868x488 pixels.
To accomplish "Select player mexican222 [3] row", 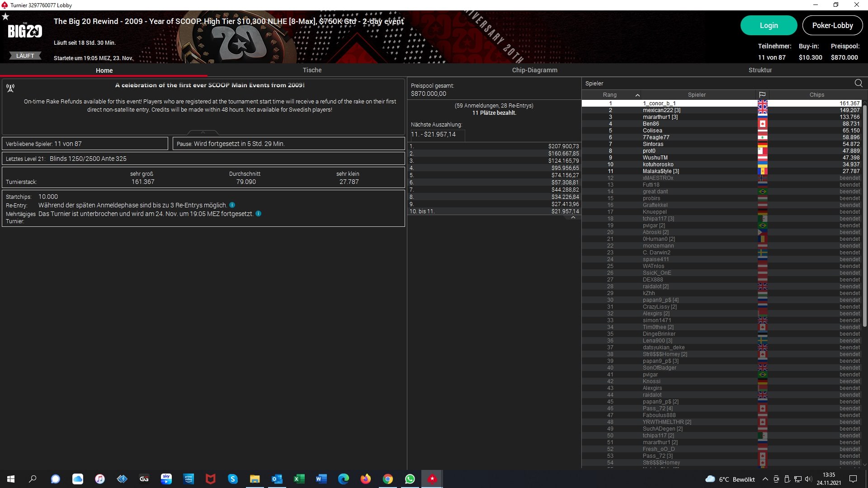I will click(x=722, y=110).
